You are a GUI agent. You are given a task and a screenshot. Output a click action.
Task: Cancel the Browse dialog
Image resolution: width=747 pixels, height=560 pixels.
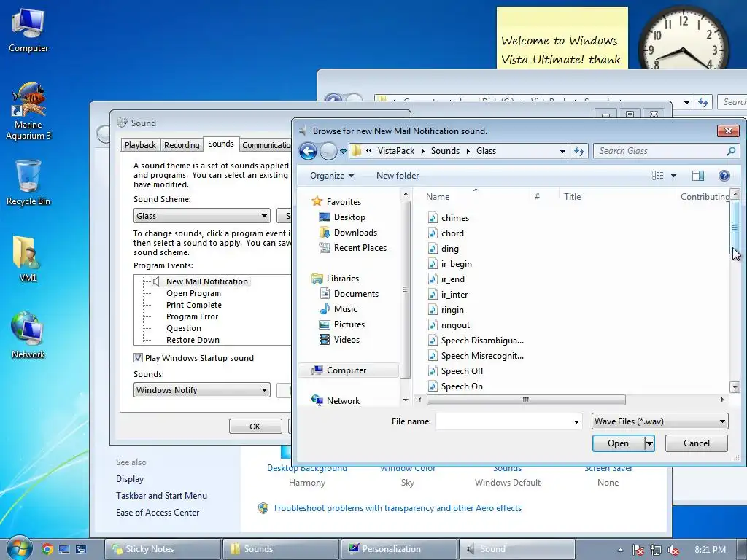point(697,443)
